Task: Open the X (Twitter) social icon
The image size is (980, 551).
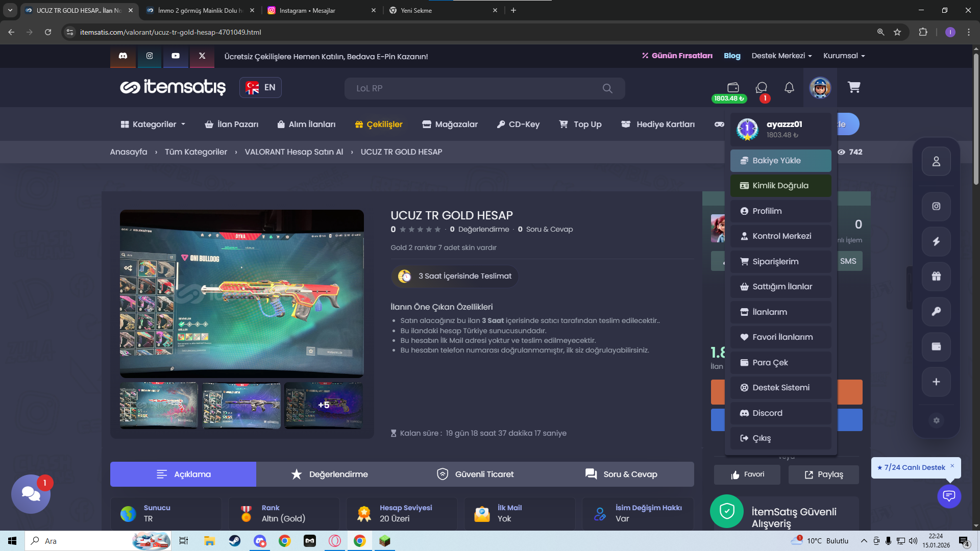Action: pyautogui.click(x=202, y=56)
